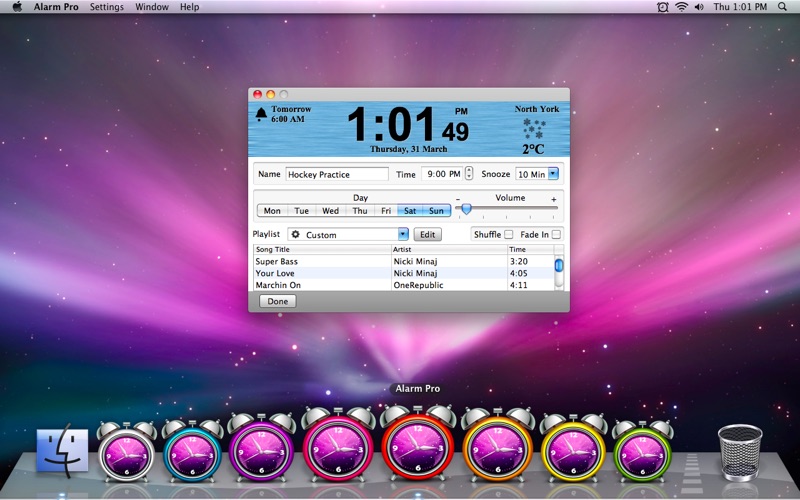This screenshot has width=800, height=500.
Task: Click the volume minus sign
Action: (458, 199)
